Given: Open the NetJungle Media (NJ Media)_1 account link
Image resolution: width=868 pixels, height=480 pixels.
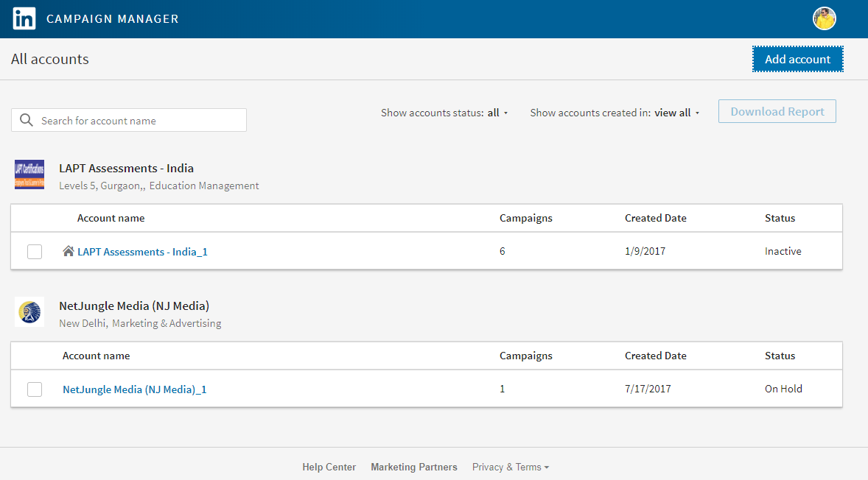Looking at the screenshot, I should (135, 389).
